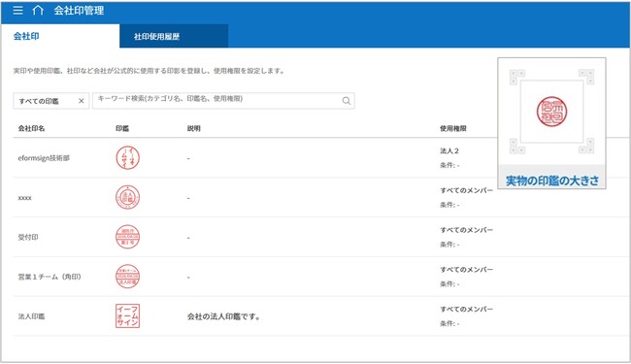This screenshot has height=364, width=631.
Task: Click the 実物の印鑑の大きさ caption
Action: coord(552,181)
